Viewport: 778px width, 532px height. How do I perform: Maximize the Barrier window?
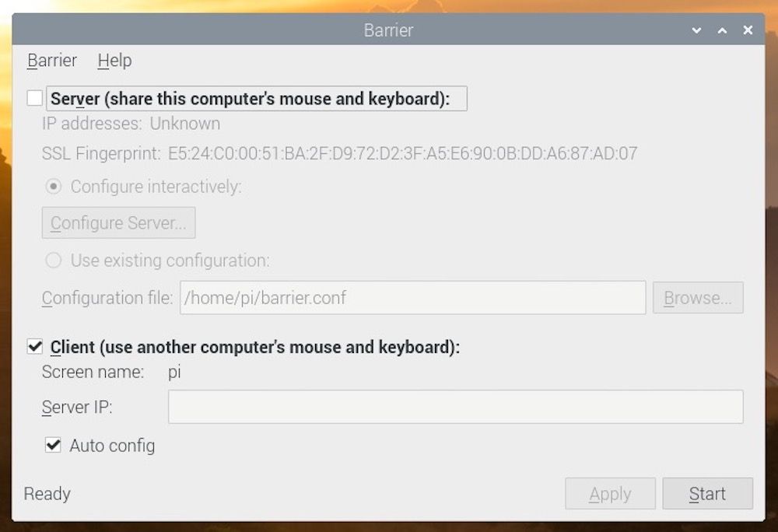[722, 30]
